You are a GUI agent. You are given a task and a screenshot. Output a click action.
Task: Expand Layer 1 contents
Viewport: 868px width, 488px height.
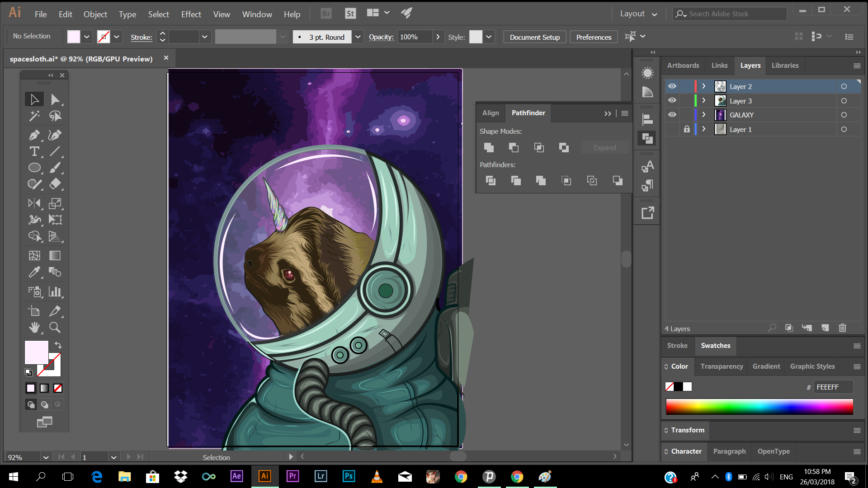[x=703, y=129]
